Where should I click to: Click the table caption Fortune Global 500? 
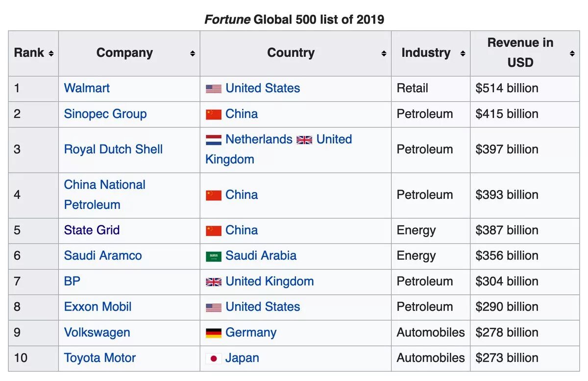[x=294, y=20]
